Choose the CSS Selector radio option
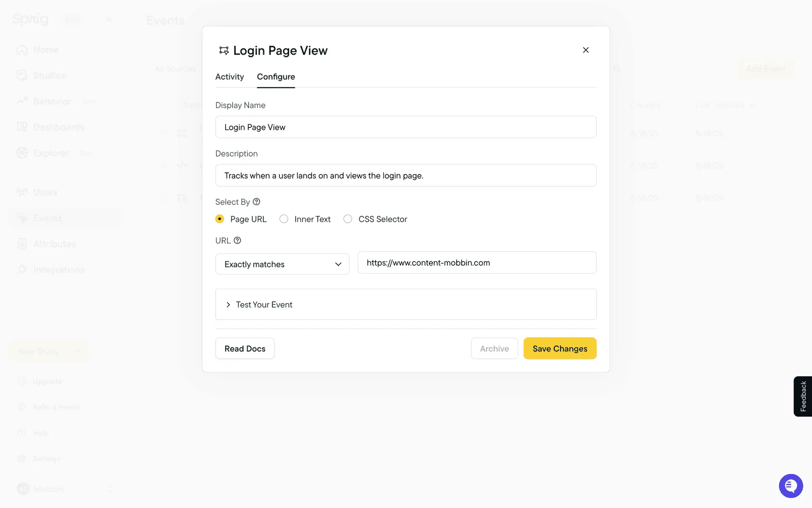Screen dimensions: 812x508 click(348, 219)
